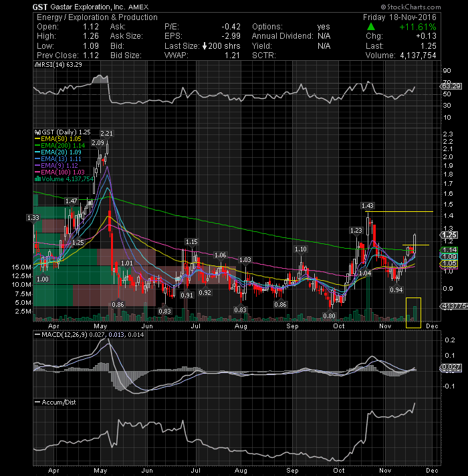
Task: Click the 2.21 peak price label
Action: 106,133
